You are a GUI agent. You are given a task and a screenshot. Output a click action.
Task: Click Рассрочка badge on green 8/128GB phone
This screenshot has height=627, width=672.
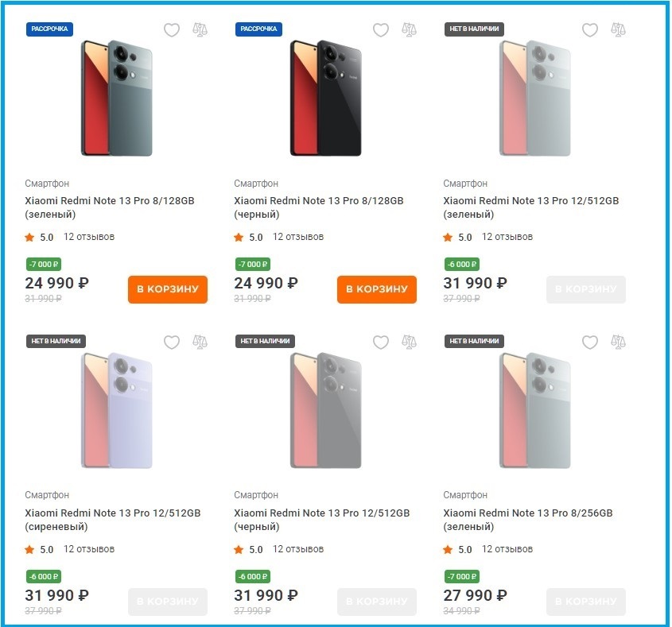[x=50, y=29]
